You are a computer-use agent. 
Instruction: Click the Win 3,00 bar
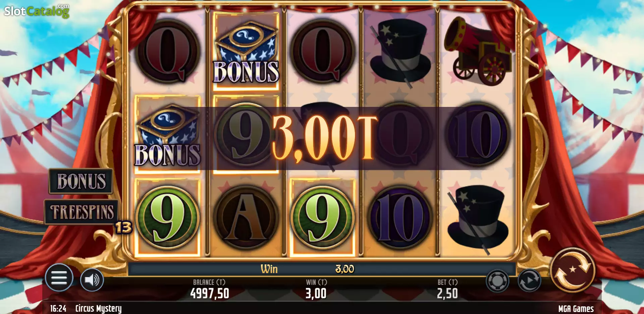[x=322, y=269]
